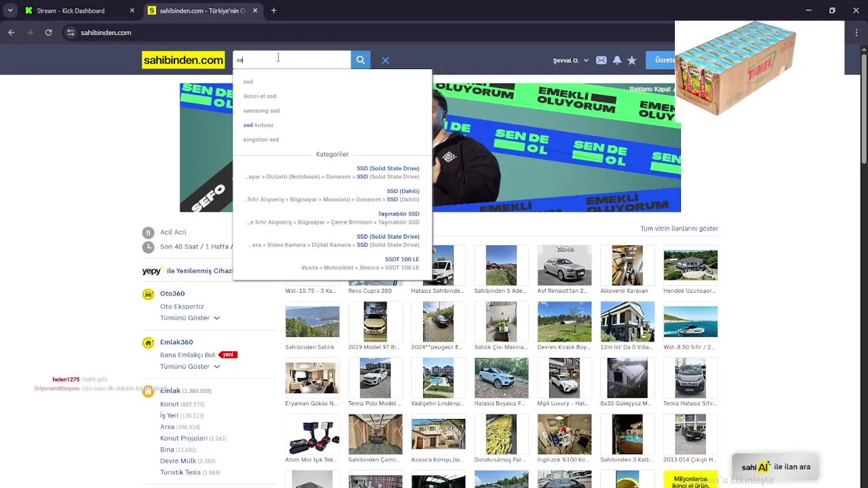The width and height of the screenshot is (868, 488).
Task: Open Mg4 Luxury listing thumbnail
Action: [564, 378]
